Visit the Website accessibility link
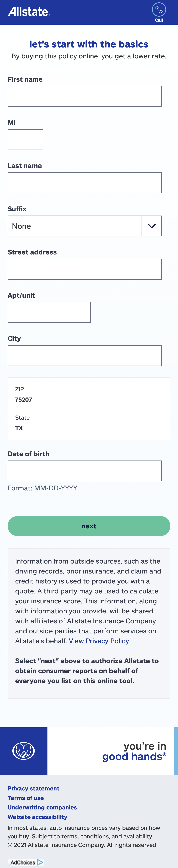 37,817
